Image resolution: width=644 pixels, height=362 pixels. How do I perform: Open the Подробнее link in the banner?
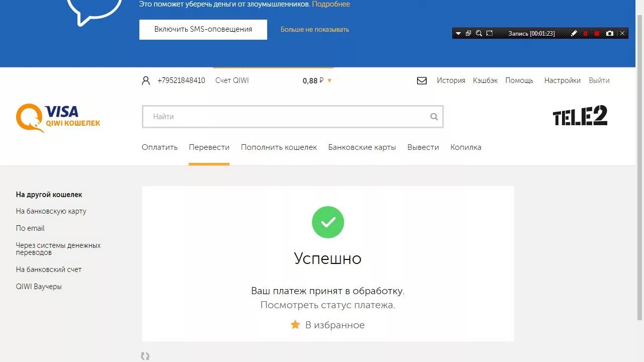point(331,4)
